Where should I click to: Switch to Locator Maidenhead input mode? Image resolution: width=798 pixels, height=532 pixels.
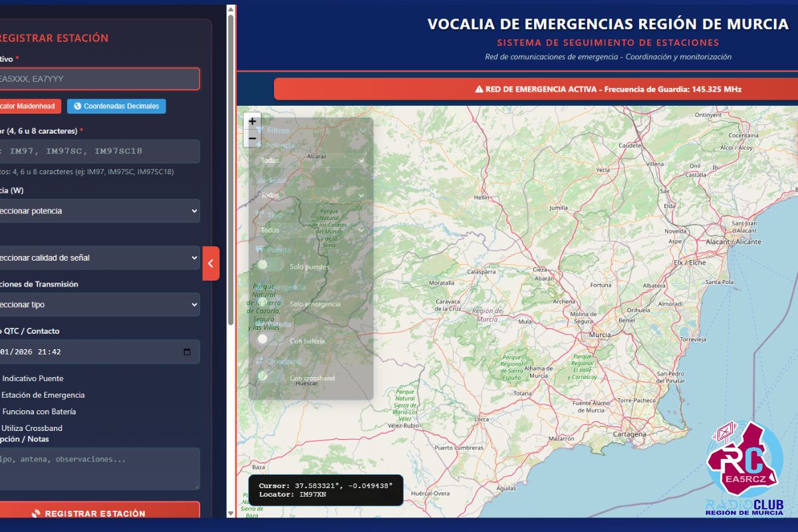pyautogui.click(x=30, y=106)
